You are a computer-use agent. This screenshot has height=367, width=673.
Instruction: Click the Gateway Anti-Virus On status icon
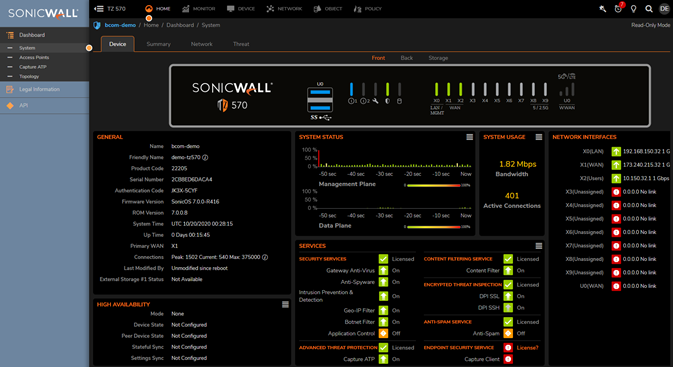tap(383, 270)
